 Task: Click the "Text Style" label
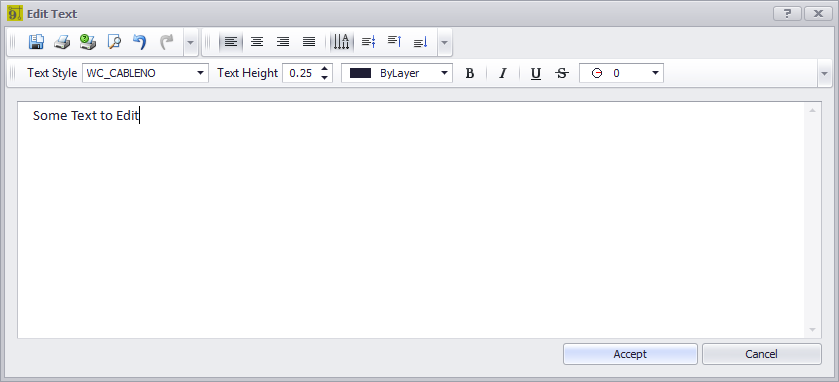pyautogui.click(x=52, y=73)
